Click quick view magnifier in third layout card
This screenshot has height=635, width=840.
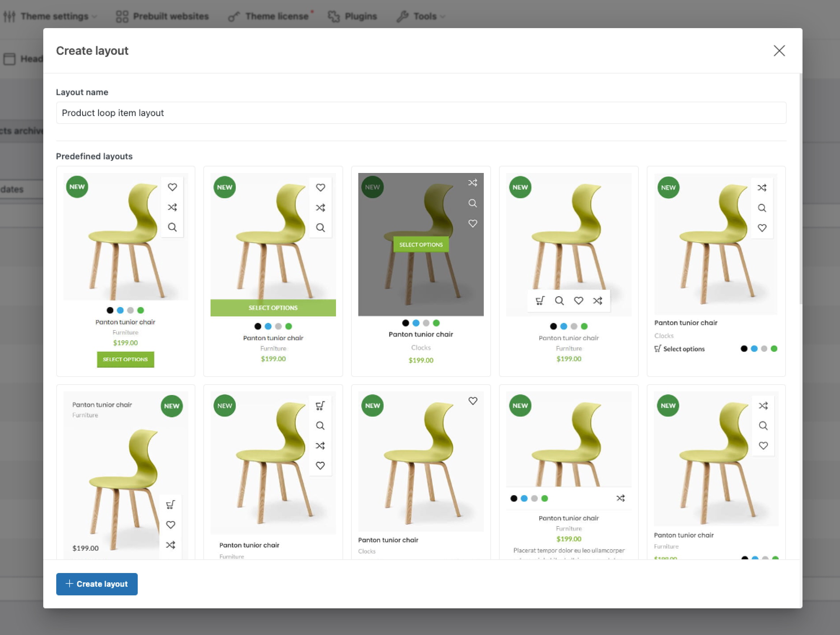472,204
